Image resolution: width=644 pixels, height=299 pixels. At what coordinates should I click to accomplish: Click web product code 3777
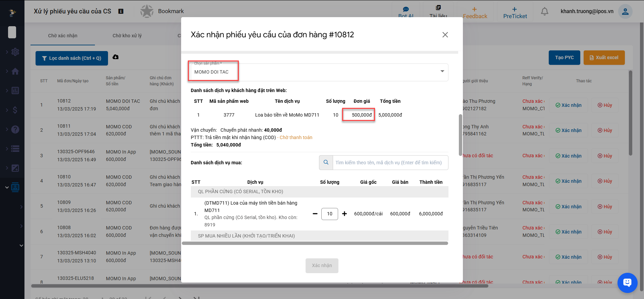point(229,115)
